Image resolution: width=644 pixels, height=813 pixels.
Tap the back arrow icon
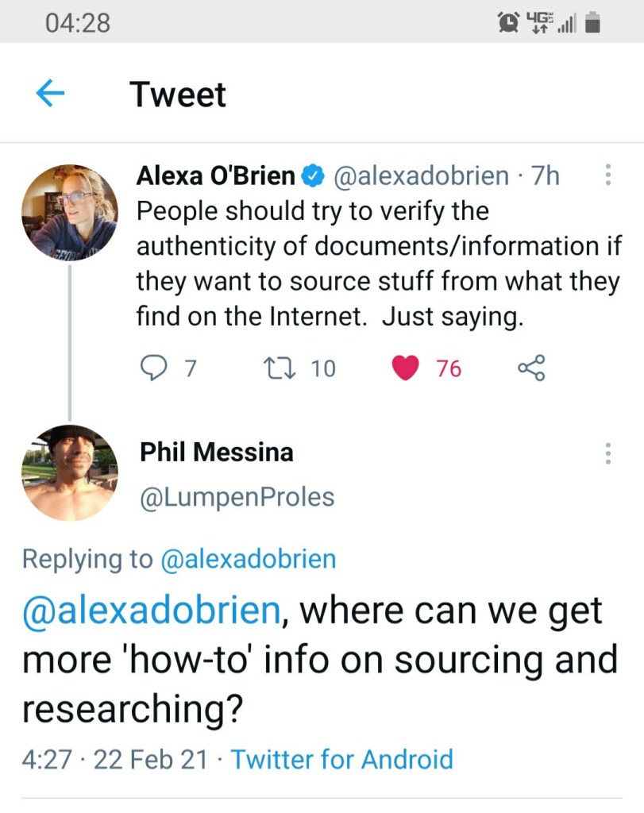click(50, 94)
